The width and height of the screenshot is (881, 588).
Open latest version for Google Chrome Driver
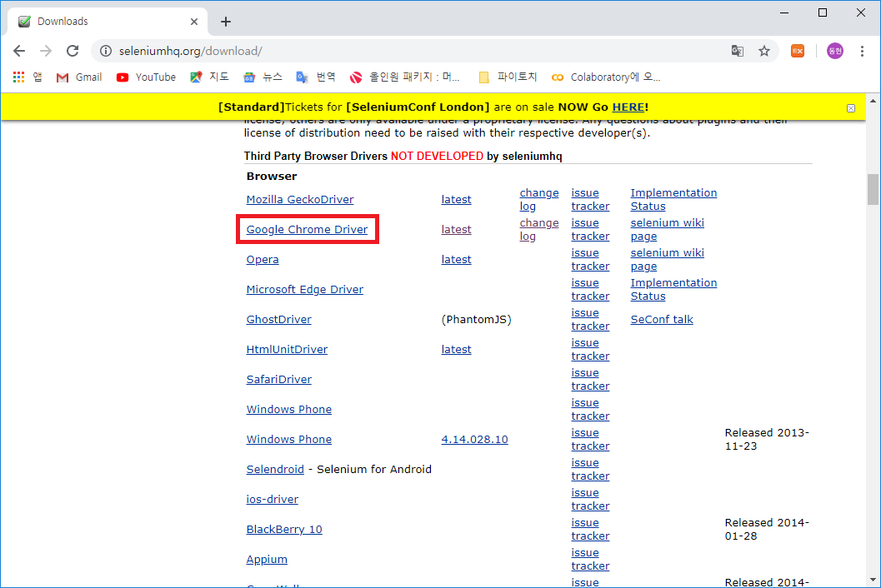pyautogui.click(x=456, y=229)
